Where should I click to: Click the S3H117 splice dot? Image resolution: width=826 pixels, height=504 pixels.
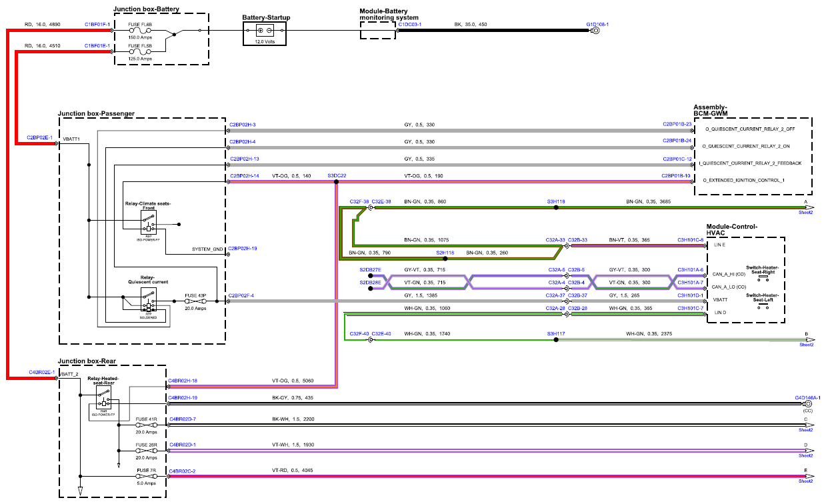click(x=556, y=340)
